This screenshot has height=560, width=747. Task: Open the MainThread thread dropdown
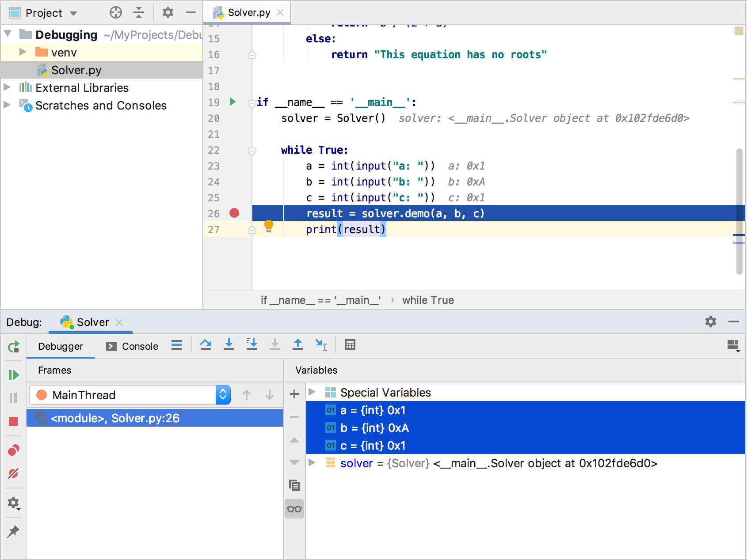(223, 395)
